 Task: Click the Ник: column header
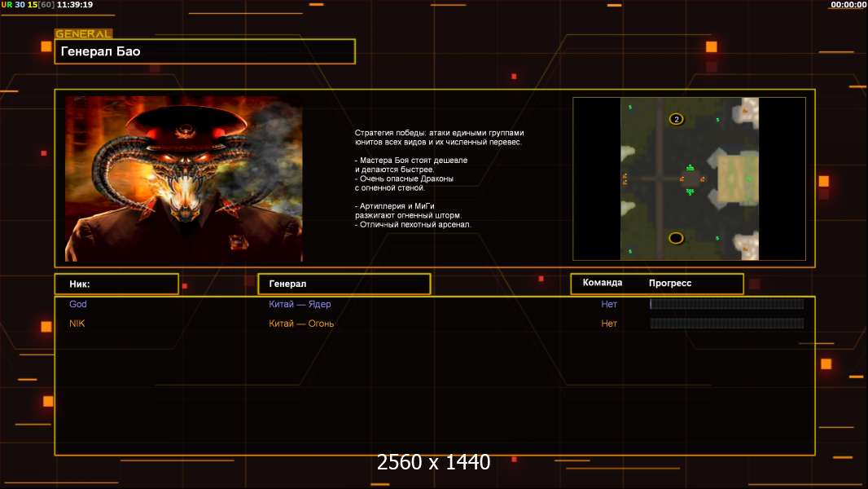tap(116, 284)
